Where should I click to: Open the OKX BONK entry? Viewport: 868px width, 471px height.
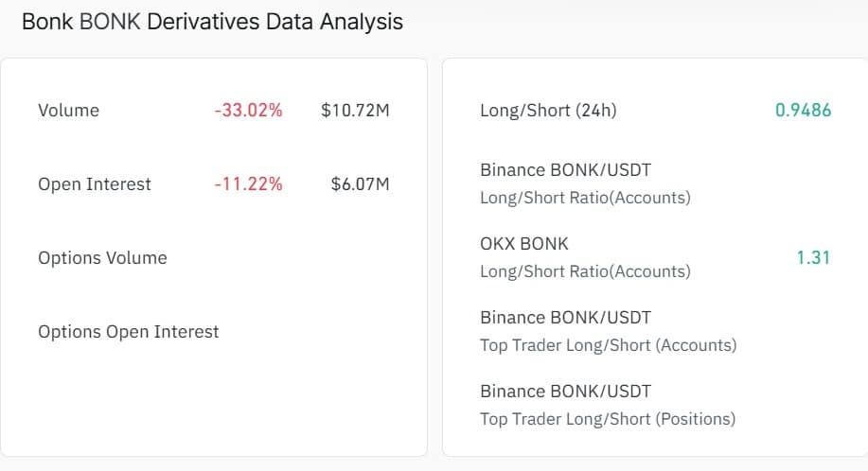(x=524, y=244)
